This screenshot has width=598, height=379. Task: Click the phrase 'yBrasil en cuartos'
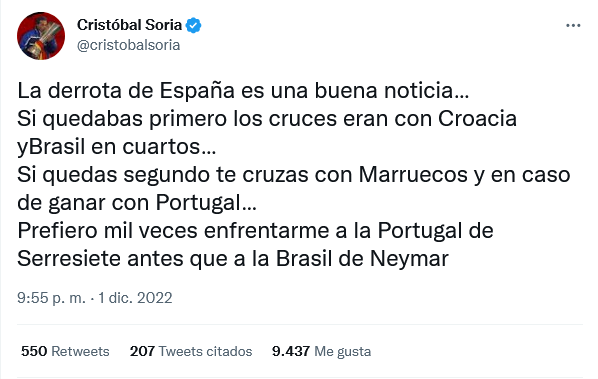tap(116, 147)
